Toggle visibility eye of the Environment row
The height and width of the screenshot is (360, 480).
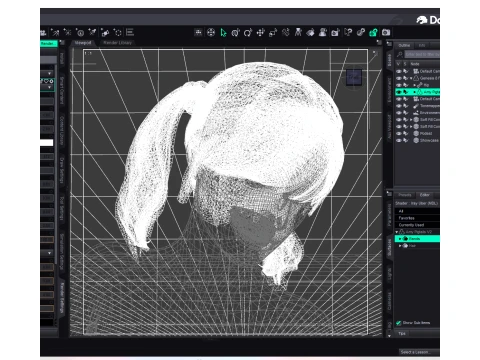tap(399, 113)
